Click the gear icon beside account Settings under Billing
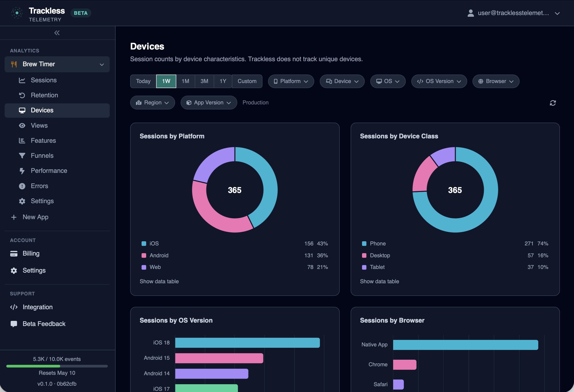This screenshot has width=574, height=392. tap(14, 271)
